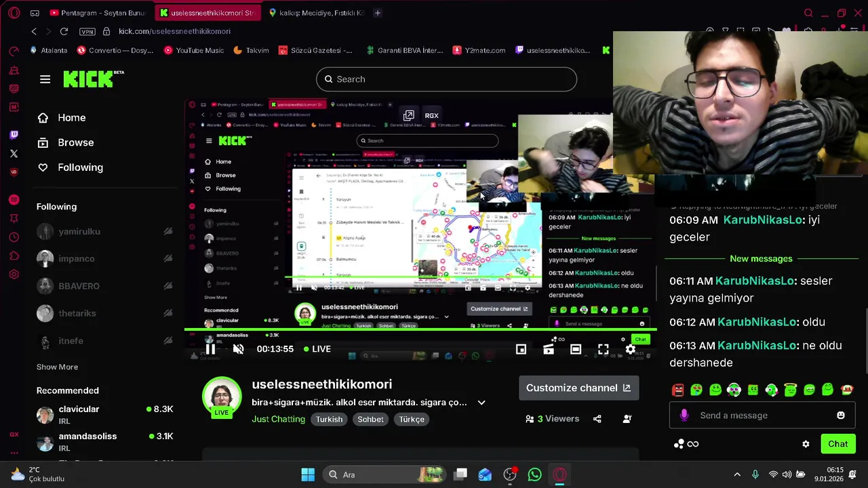868x488 pixels.
Task: Unmute the stream player volume
Action: [238, 349]
